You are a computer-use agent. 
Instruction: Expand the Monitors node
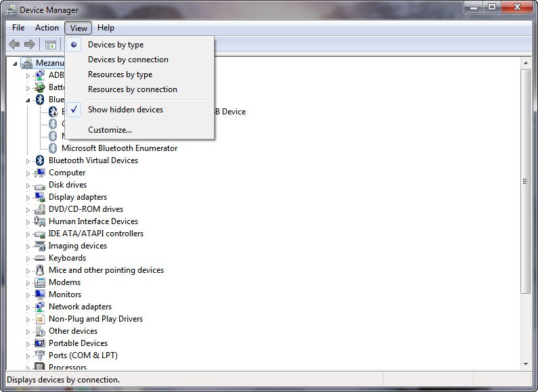pos(28,295)
